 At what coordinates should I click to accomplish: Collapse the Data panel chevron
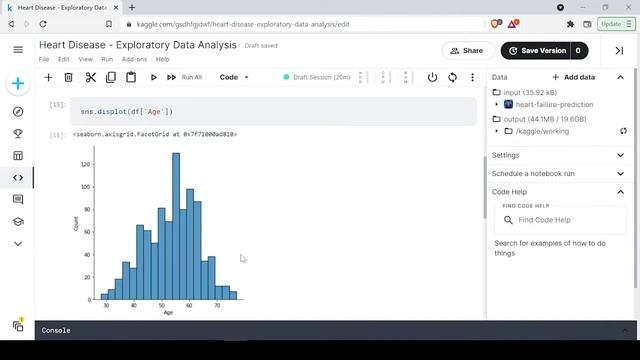[x=620, y=77]
